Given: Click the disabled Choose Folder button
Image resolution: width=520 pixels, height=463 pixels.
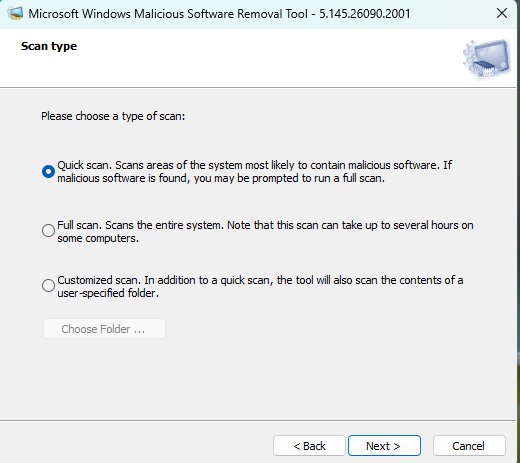Looking at the screenshot, I should pyautogui.click(x=104, y=329).
